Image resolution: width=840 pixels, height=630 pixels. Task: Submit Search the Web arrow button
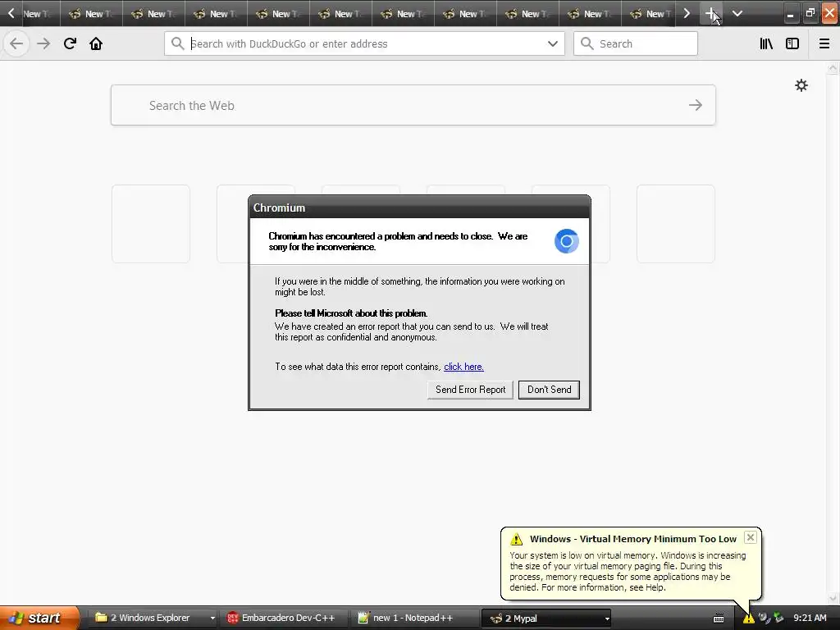696,105
